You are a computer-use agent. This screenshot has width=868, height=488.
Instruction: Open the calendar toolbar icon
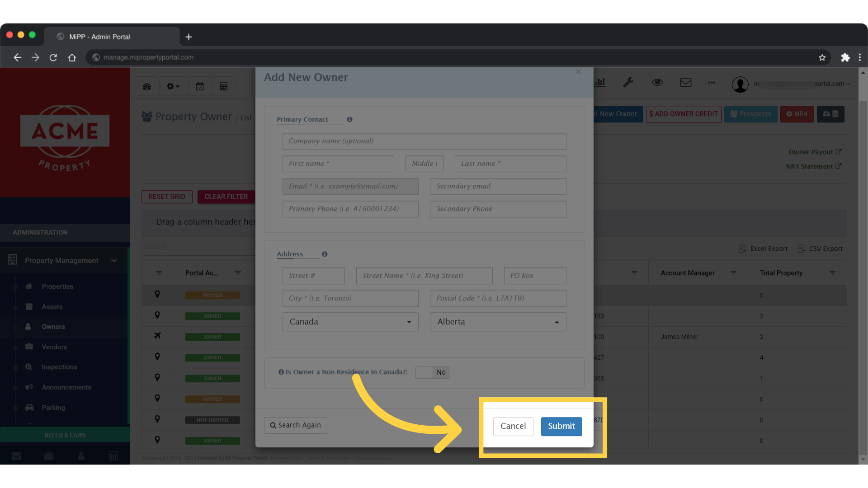click(200, 86)
